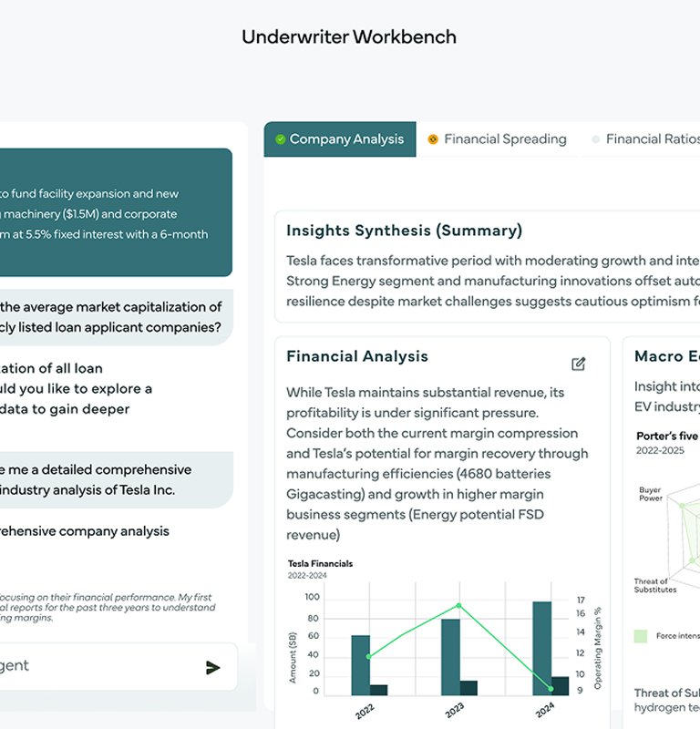Click the 2024 operating margin line point

point(551,689)
